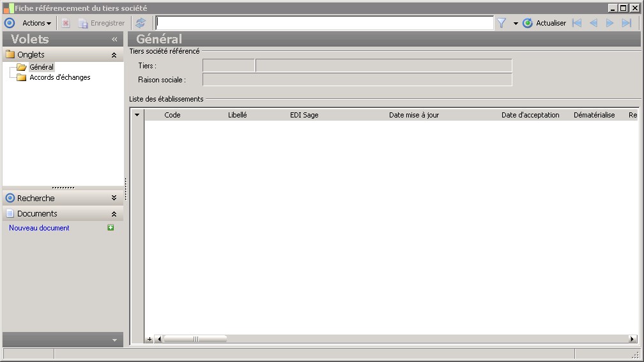
Task: Click the Général open folder icon
Action: tap(21, 67)
